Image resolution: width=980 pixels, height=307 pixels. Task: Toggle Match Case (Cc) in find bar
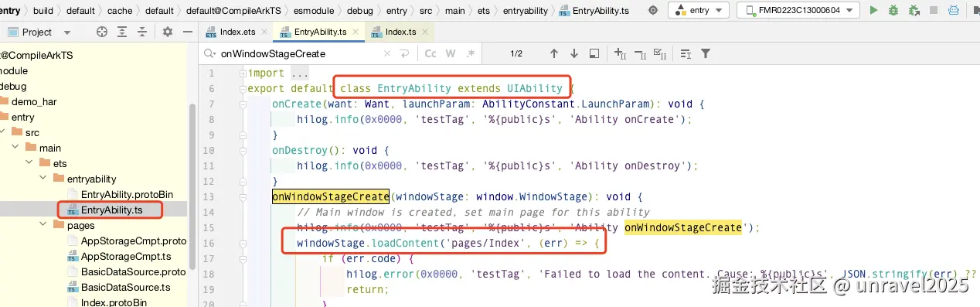pos(430,53)
